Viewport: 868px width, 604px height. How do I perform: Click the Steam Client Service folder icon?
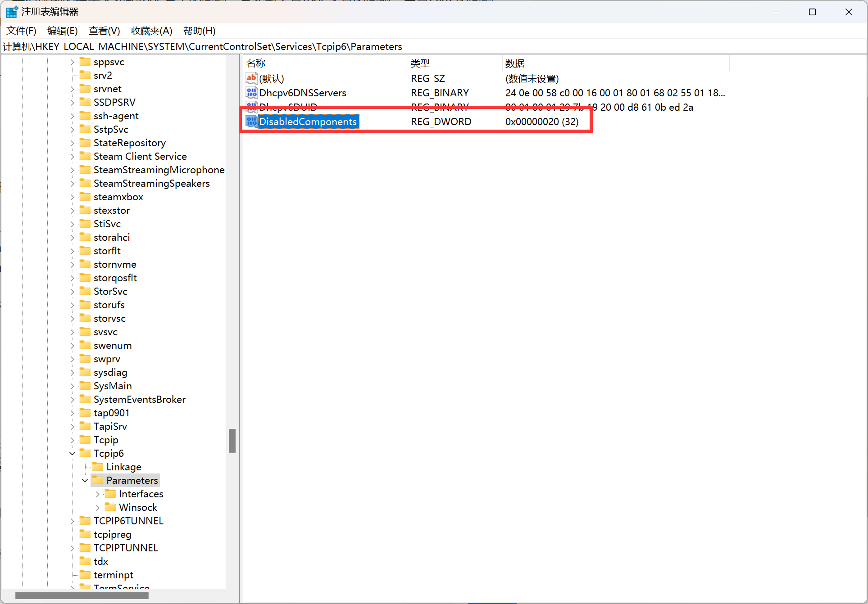pos(85,156)
